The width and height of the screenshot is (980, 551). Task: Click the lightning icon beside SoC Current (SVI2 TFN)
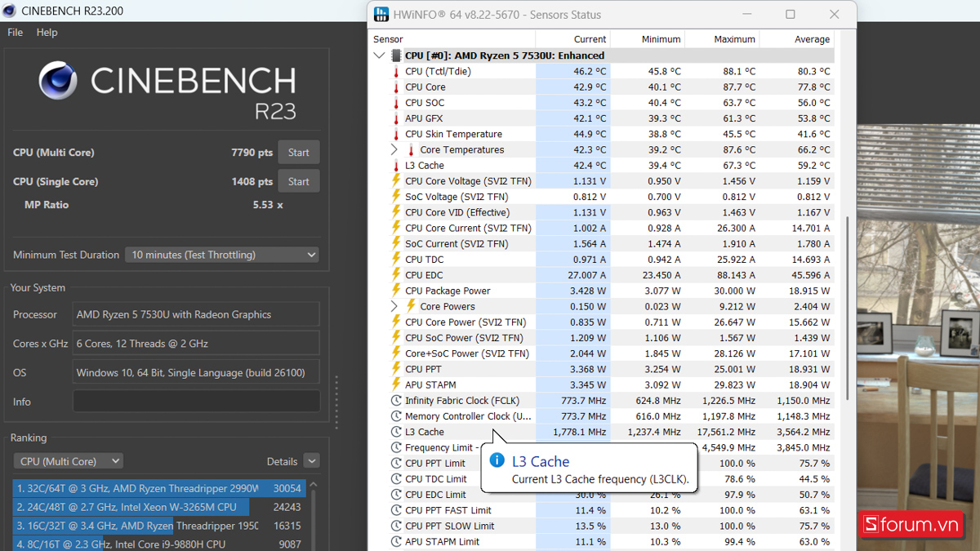[396, 243]
